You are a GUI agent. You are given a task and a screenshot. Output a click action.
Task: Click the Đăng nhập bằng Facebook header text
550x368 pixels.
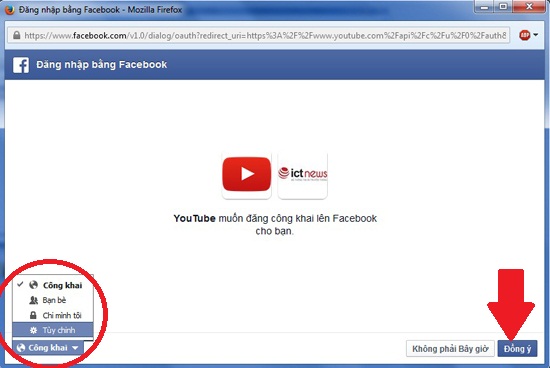coord(102,65)
